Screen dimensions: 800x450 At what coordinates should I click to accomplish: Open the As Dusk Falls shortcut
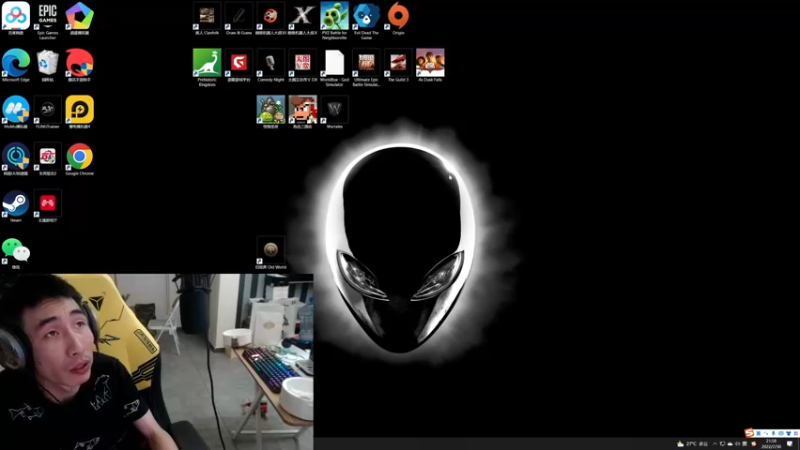(430, 63)
